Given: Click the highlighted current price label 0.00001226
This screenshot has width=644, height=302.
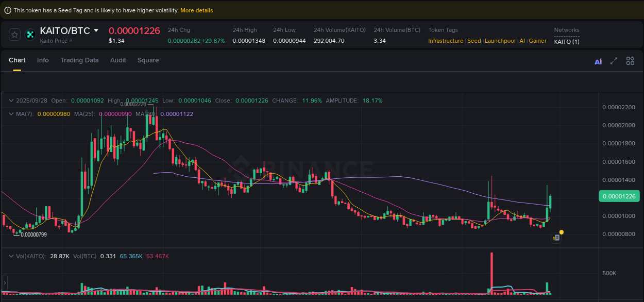Looking at the screenshot, I should click(x=619, y=196).
